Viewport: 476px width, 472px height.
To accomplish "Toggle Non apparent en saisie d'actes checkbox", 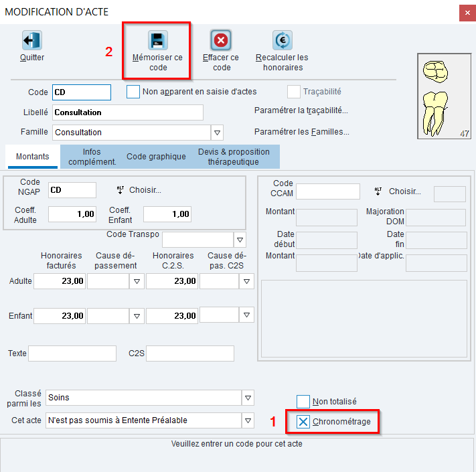I will (x=133, y=92).
